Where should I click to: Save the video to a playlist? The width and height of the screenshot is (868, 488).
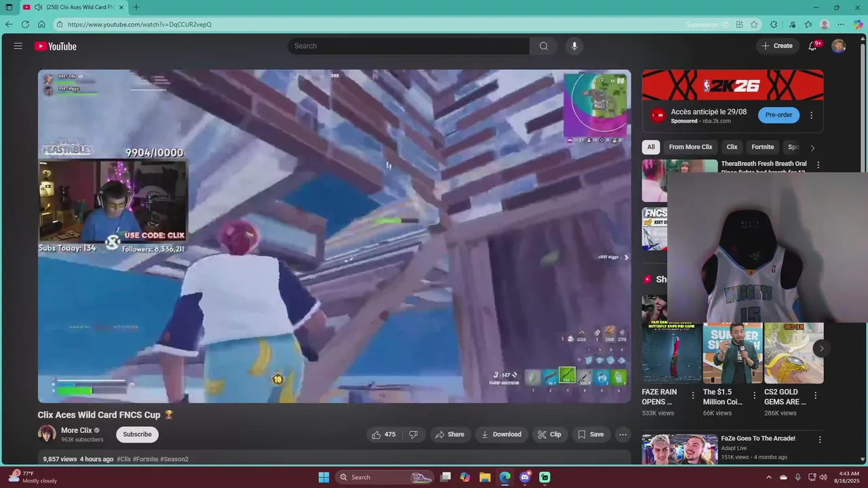590,434
